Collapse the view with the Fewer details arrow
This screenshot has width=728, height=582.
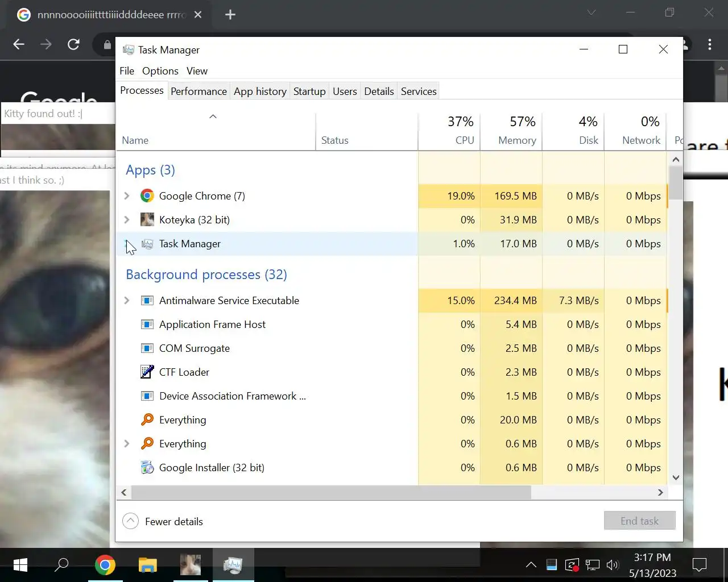click(131, 521)
